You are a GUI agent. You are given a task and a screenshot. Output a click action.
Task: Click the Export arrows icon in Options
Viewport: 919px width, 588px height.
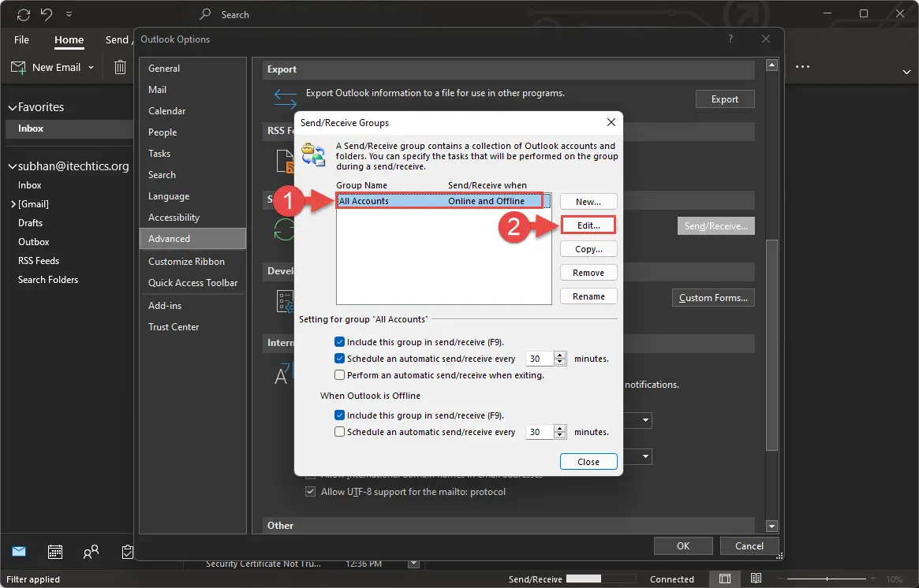(x=286, y=99)
